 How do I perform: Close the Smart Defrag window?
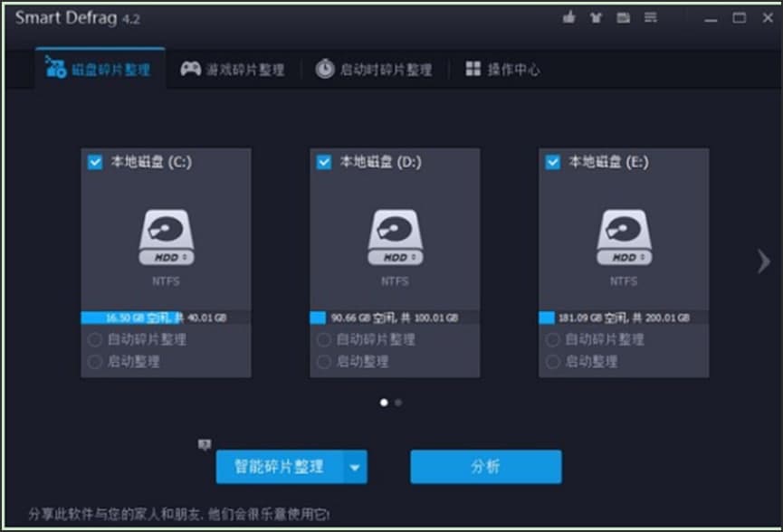tap(768, 18)
